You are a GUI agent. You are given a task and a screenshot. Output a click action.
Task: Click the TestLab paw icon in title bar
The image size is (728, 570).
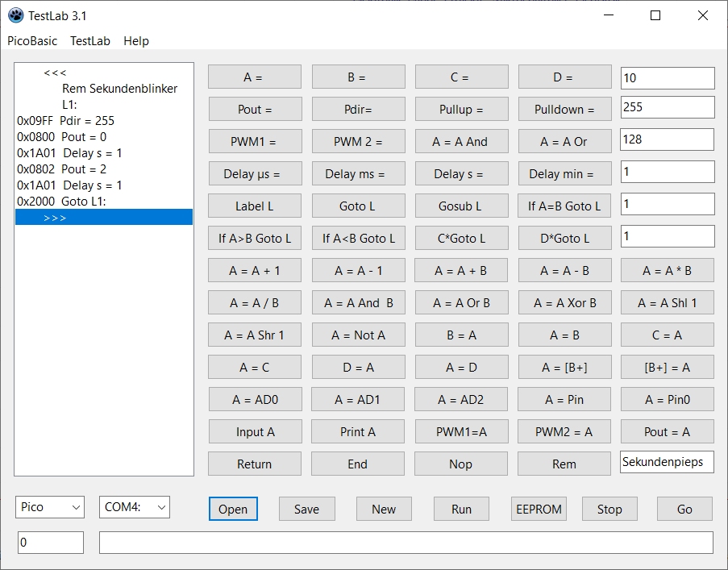tap(15, 15)
